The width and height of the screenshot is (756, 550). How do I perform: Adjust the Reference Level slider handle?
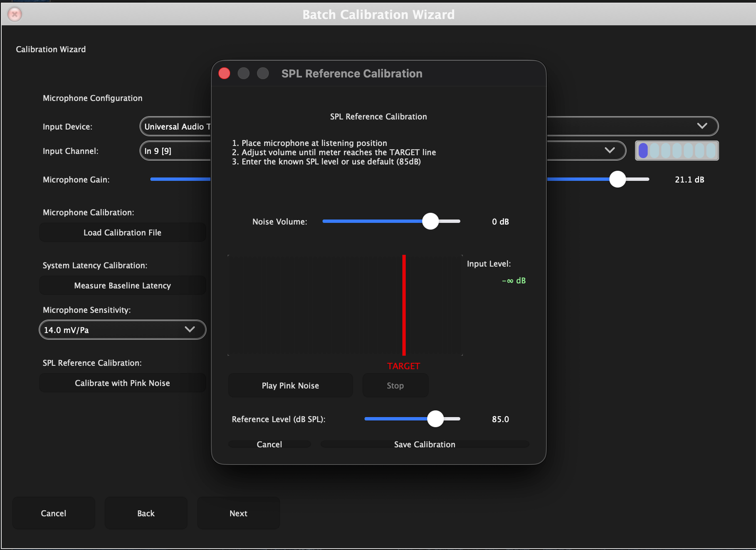click(435, 419)
